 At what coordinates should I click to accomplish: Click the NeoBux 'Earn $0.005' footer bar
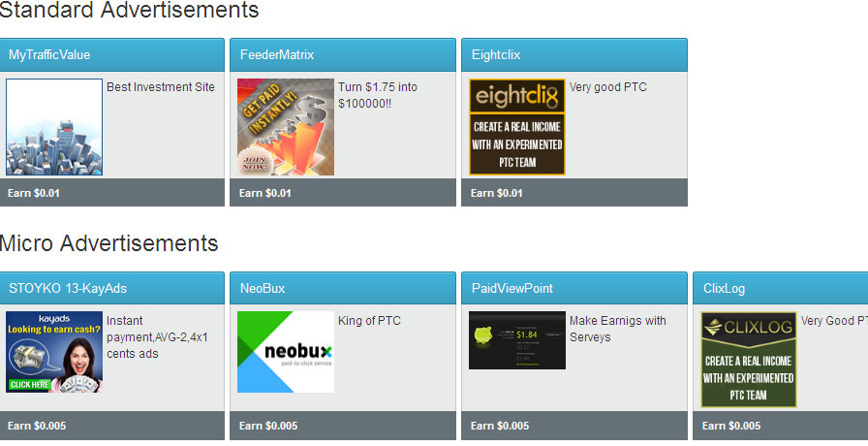(x=342, y=426)
